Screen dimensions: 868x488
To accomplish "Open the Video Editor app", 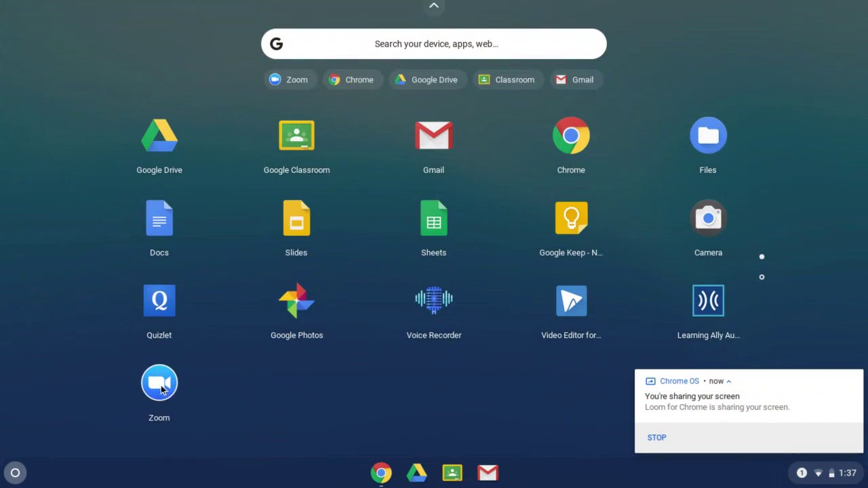I will click(x=571, y=301).
